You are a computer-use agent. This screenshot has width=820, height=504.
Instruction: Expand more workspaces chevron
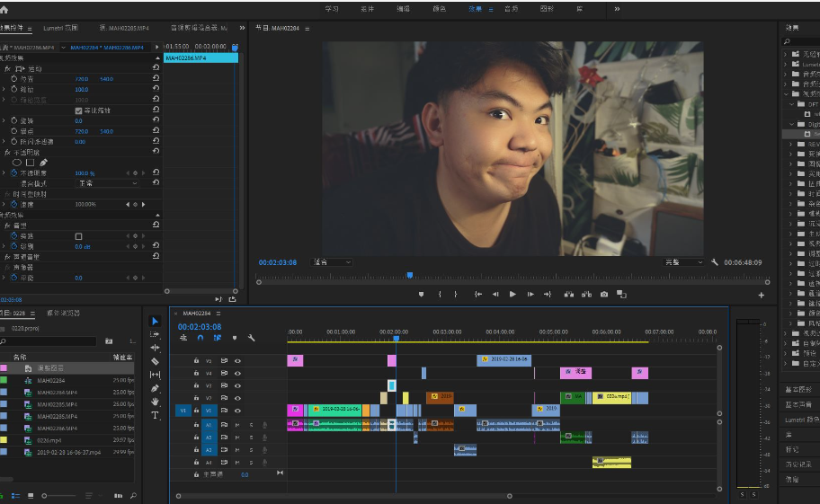(617, 9)
